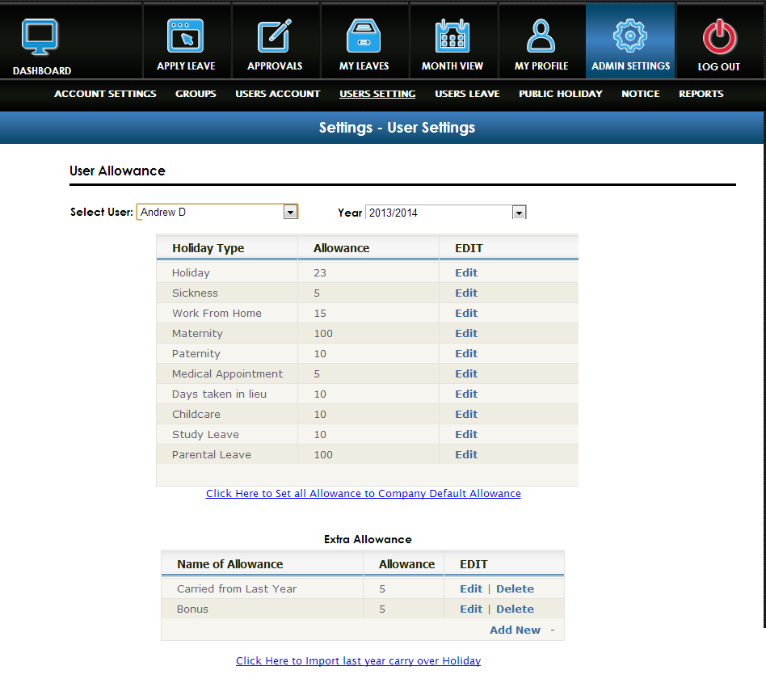Click the Work From Home value 15
Image resolution: width=766 pixels, height=700 pixels.
tap(320, 314)
